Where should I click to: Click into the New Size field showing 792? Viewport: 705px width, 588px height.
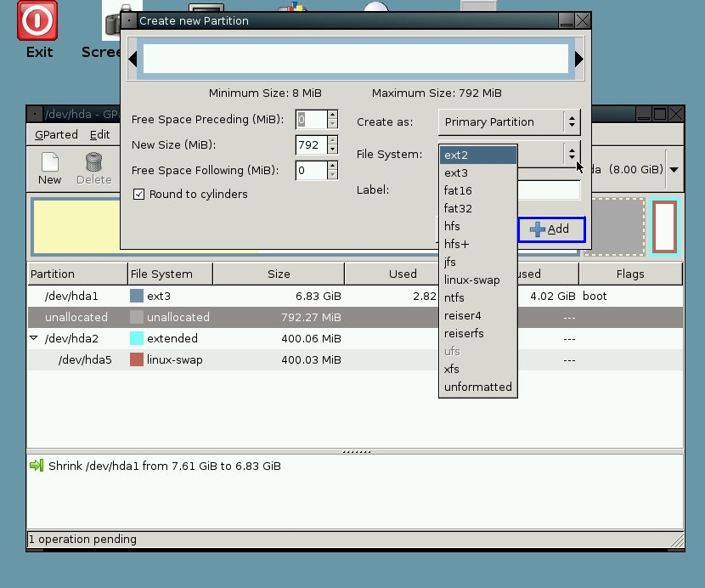(x=311, y=144)
